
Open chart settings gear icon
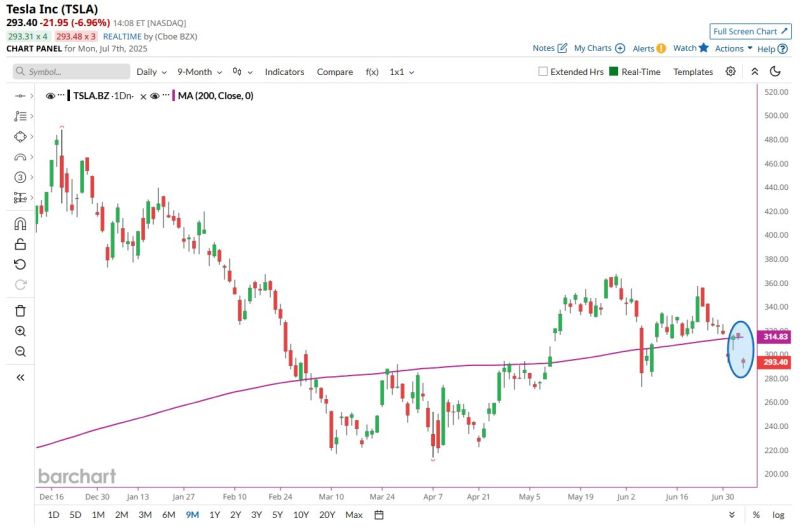click(x=731, y=72)
